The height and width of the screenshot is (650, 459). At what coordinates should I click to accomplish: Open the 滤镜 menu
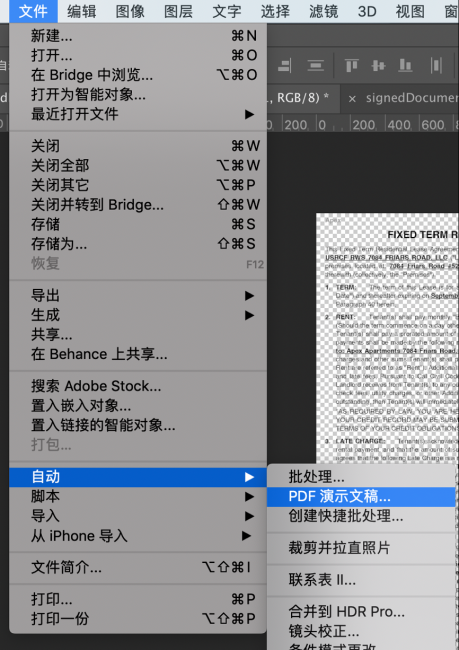pos(323,11)
